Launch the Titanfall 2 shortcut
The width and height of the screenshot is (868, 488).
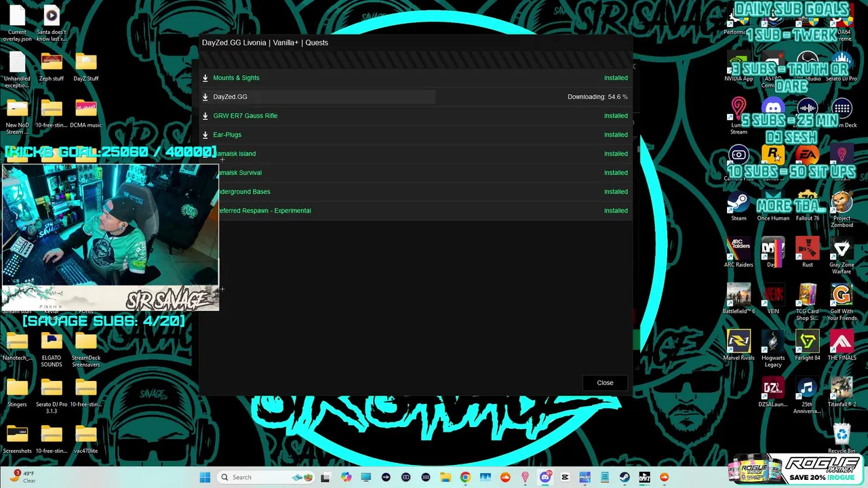point(842,393)
